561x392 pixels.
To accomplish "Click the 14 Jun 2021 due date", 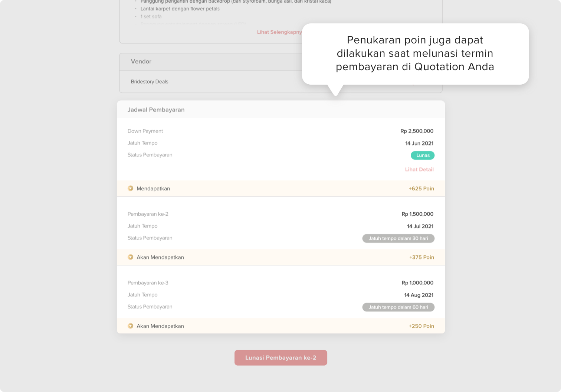I will coord(419,143).
